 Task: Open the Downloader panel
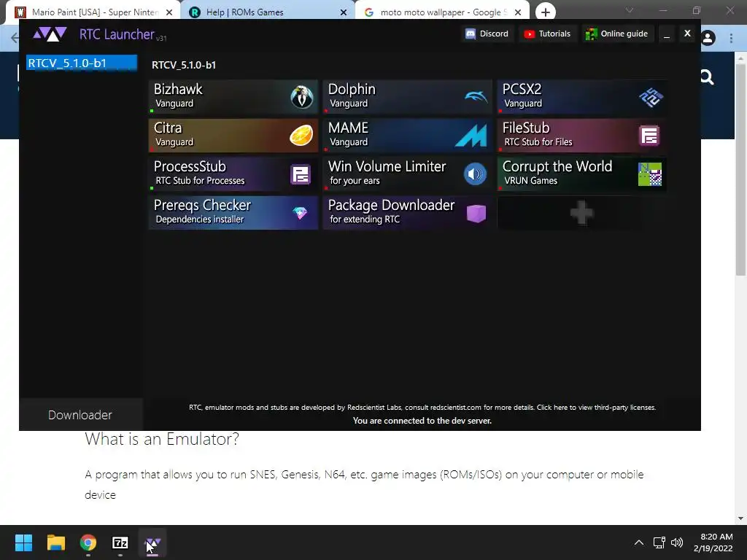[80, 415]
